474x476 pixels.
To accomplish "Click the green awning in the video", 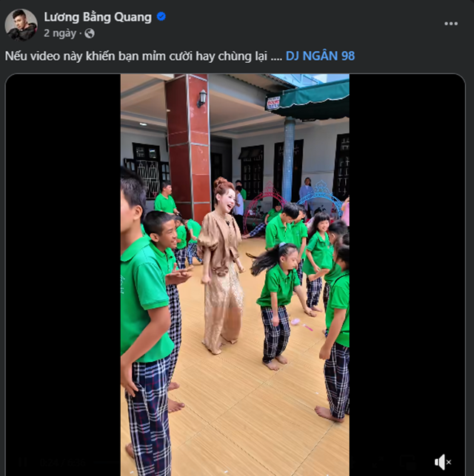I will 311,98.
